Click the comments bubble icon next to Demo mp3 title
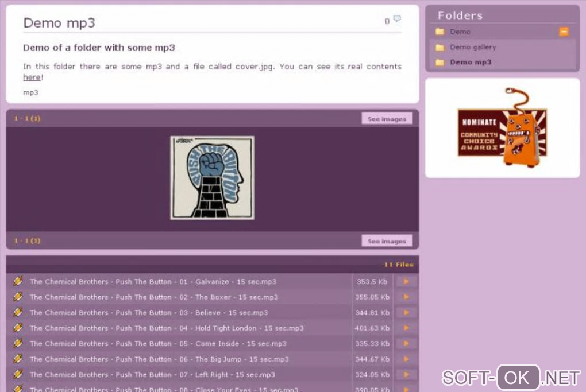The width and height of the screenshot is (586, 392). [397, 18]
